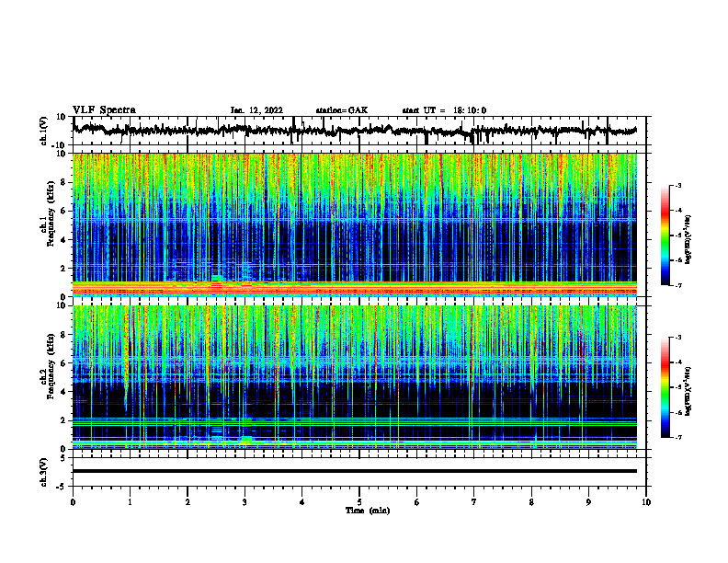Click time axis tick label "3"
This screenshot has width=728, height=563.
[x=245, y=502]
